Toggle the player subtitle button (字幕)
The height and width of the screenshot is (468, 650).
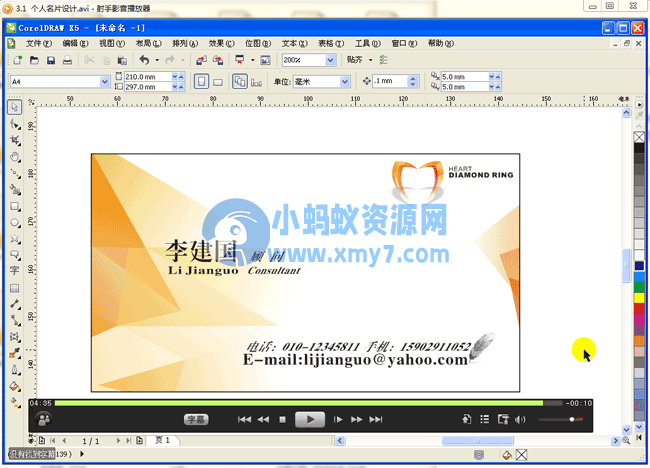[196, 420]
